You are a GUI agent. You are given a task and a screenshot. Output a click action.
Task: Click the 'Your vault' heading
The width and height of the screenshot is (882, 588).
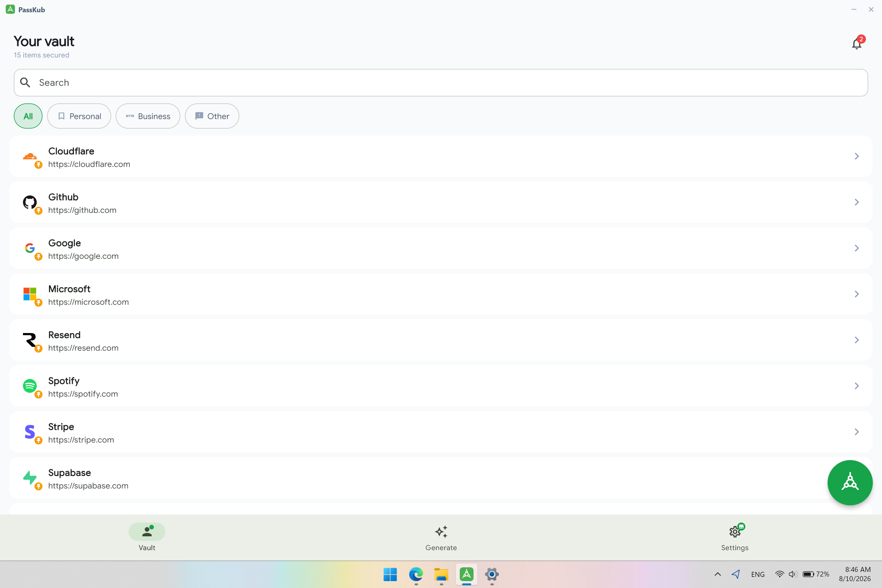pyautogui.click(x=44, y=41)
